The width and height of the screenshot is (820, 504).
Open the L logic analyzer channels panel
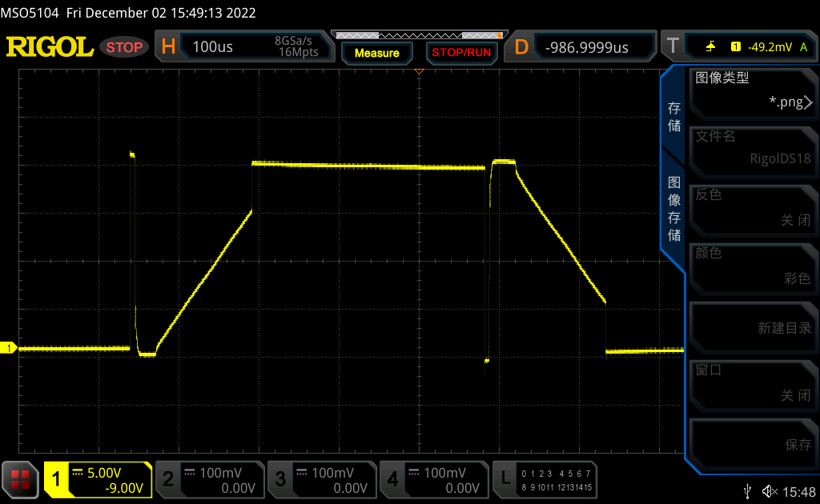[545, 479]
